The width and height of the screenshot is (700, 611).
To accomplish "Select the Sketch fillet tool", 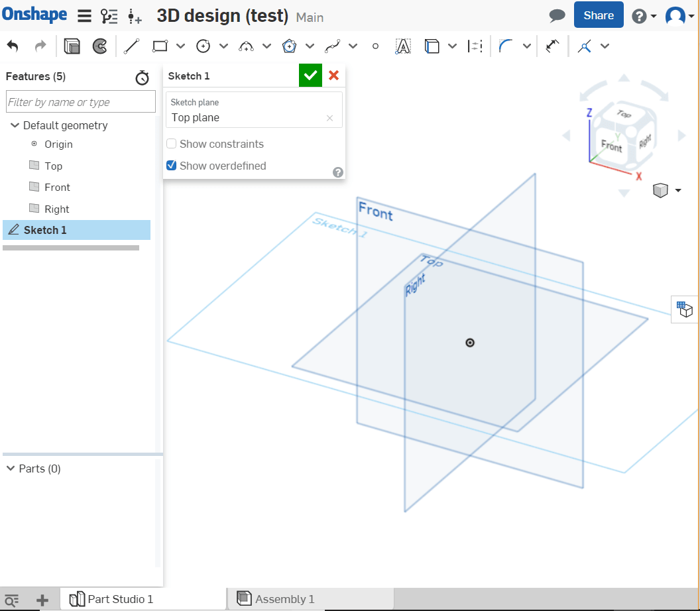I will tap(505, 46).
